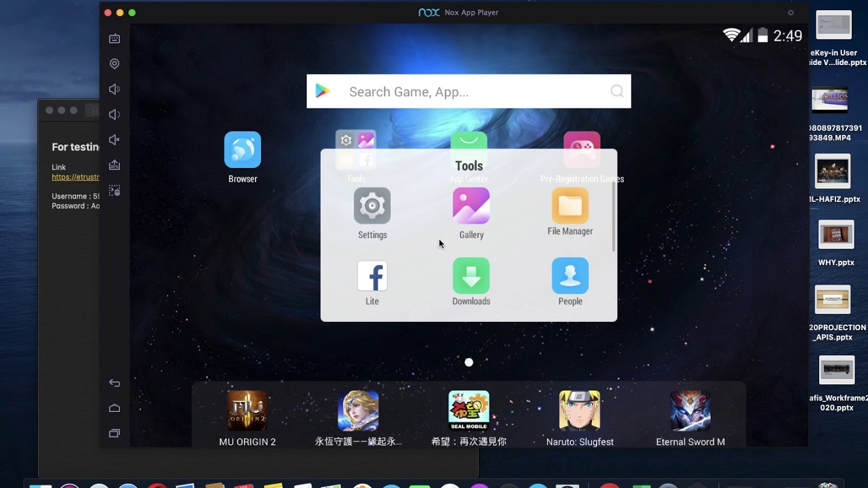Click the Google Play icon in search bar

pos(323,91)
